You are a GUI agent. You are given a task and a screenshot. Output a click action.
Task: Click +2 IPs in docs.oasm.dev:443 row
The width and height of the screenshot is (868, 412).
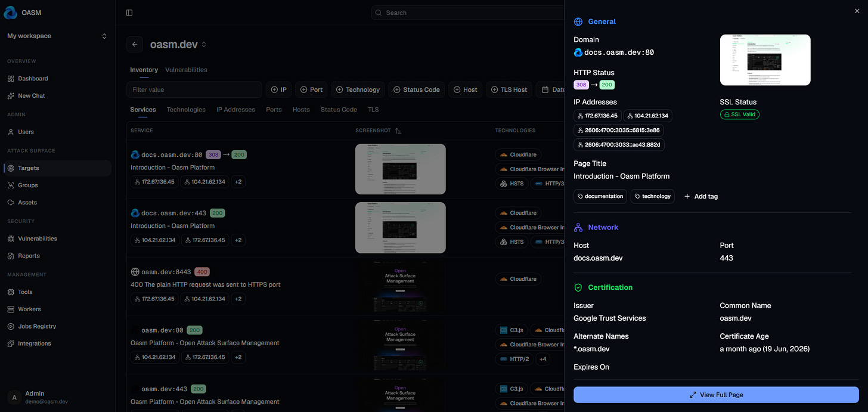[x=238, y=240]
